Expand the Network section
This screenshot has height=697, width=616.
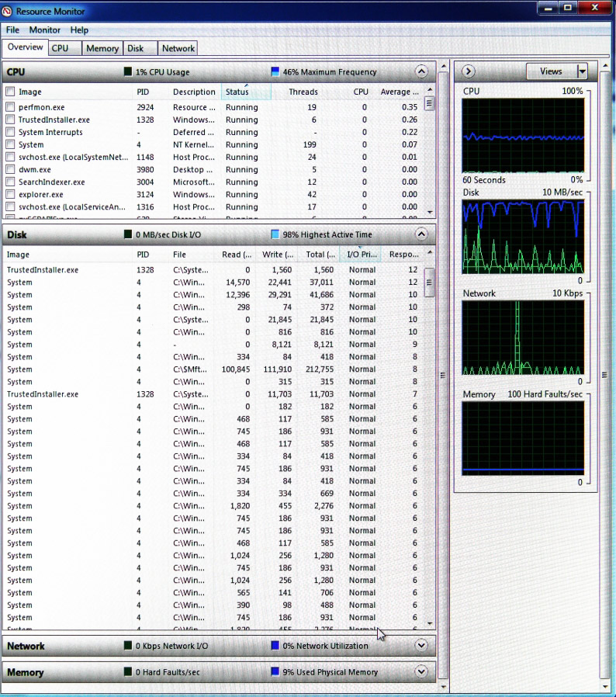[421, 645]
